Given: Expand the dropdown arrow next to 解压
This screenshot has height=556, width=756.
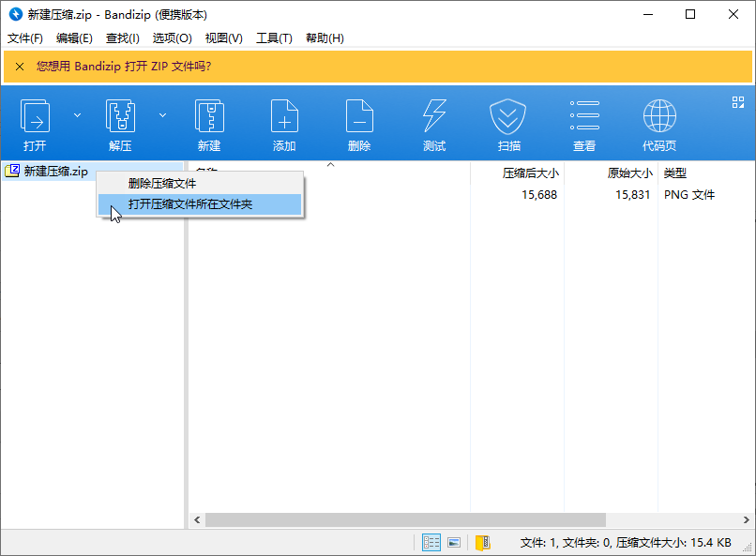Looking at the screenshot, I should [x=162, y=115].
